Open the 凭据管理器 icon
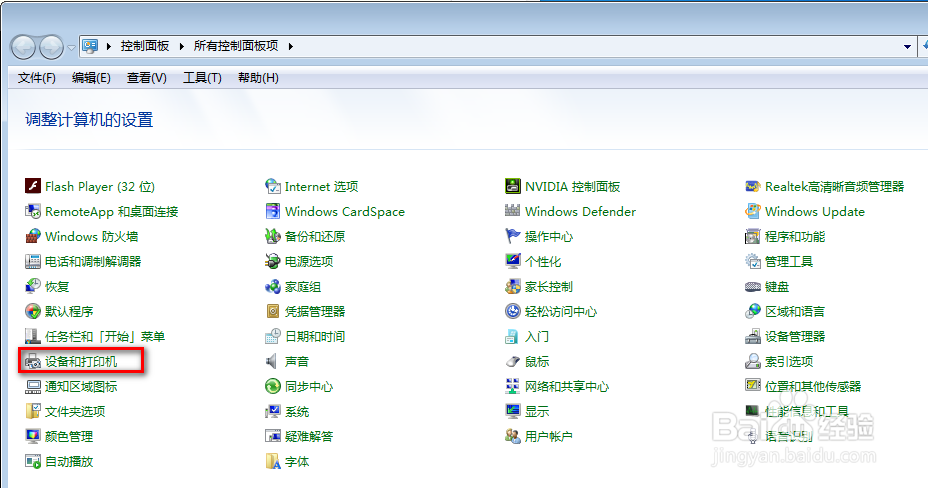This screenshot has width=928, height=488. [272, 311]
